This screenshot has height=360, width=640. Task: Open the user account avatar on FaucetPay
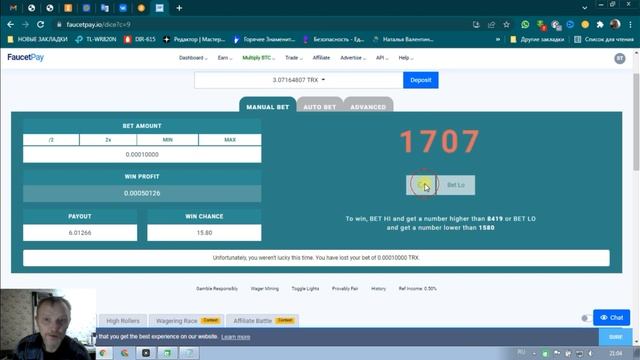pyautogui.click(x=620, y=58)
